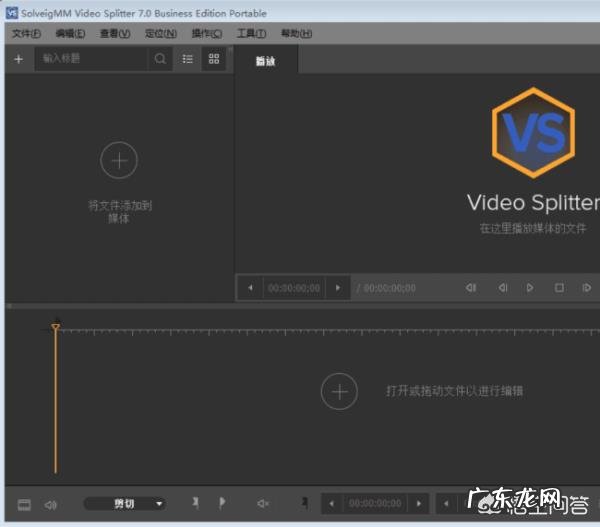The image size is (600, 527).
Task: Open the 编辑(E) menu
Action: coord(70,34)
